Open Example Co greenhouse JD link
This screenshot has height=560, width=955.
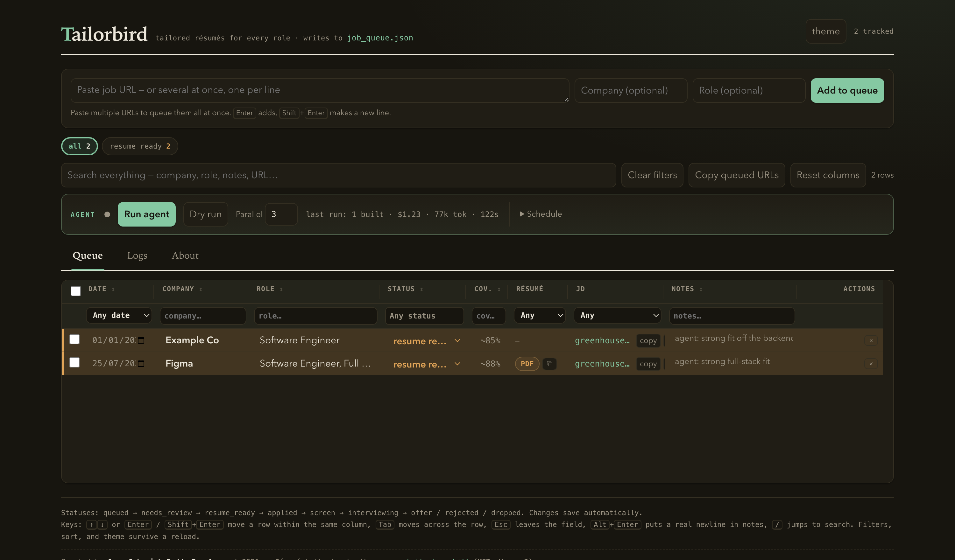coord(602,341)
